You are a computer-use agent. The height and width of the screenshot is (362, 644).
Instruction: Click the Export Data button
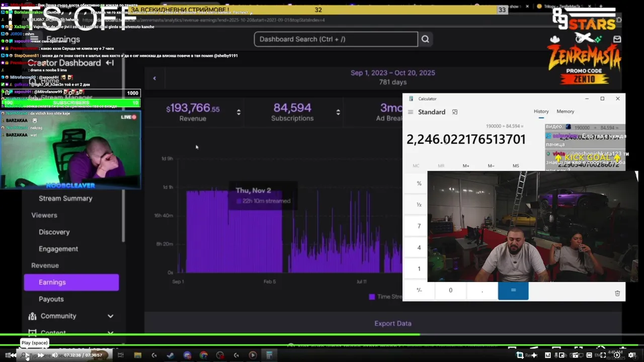(393, 323)
